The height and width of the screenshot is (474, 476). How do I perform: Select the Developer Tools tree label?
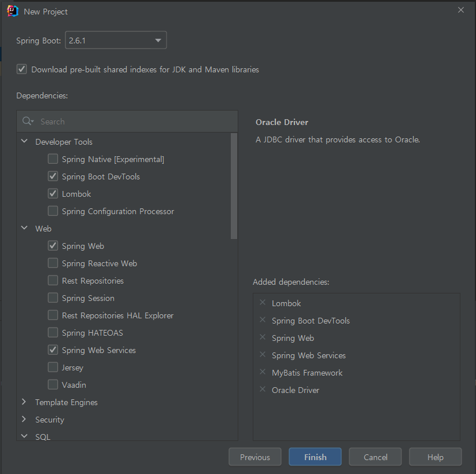pyautogui.click(x=64, y=142)
